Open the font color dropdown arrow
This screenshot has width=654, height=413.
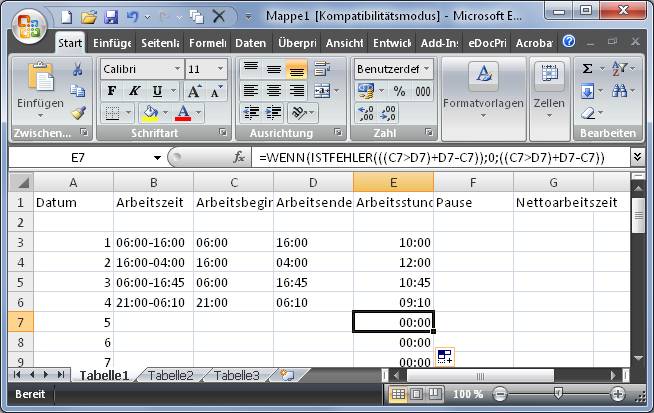click(x=199, y=113)
